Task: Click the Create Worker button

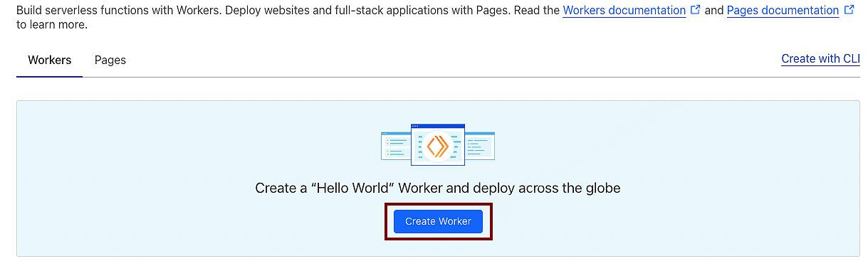Action: [438, 221]
